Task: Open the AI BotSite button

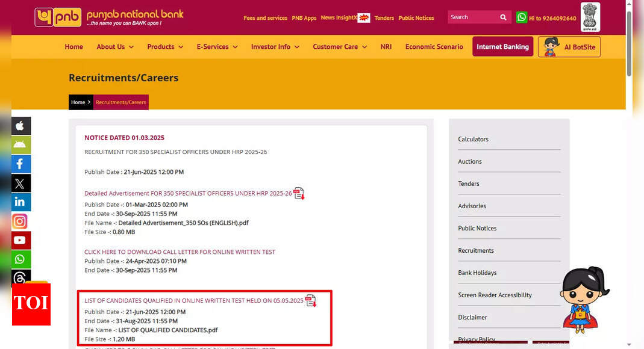Action: click(x=569, y=47)
